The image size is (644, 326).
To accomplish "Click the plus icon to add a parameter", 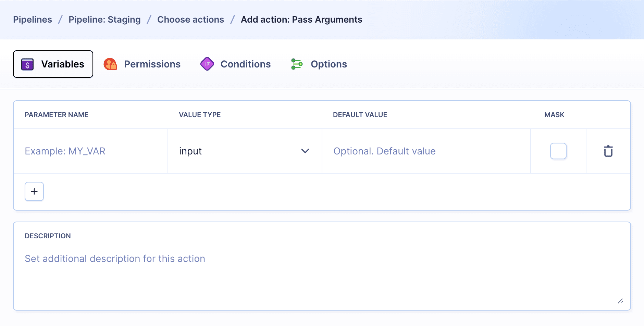I will (x=34, y=191).
